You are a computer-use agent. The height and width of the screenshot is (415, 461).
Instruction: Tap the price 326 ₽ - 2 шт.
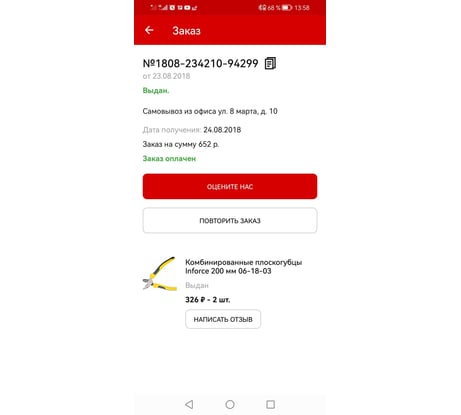point(208,300)
